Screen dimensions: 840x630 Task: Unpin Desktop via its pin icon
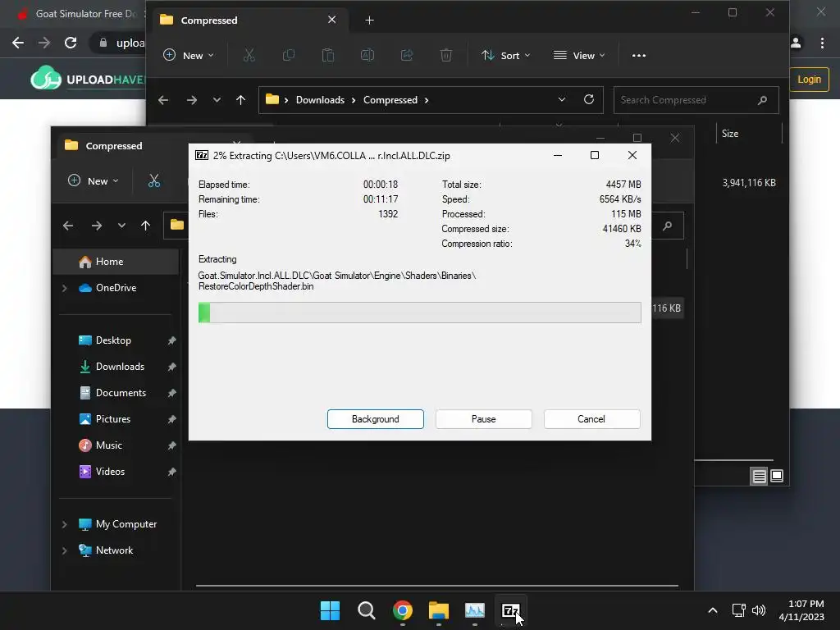tap(171, 340)
